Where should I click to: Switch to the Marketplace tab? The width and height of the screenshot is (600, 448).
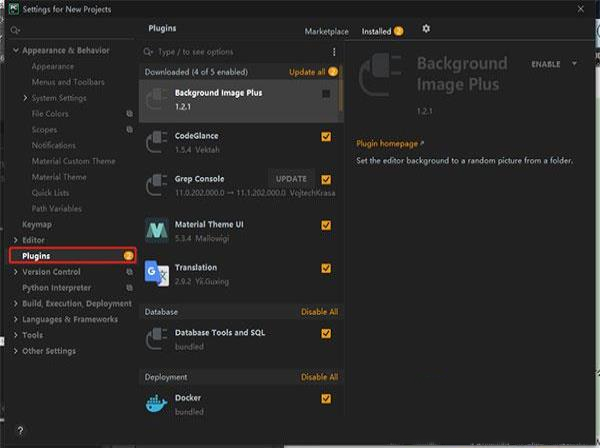click(x=327, y=31)
